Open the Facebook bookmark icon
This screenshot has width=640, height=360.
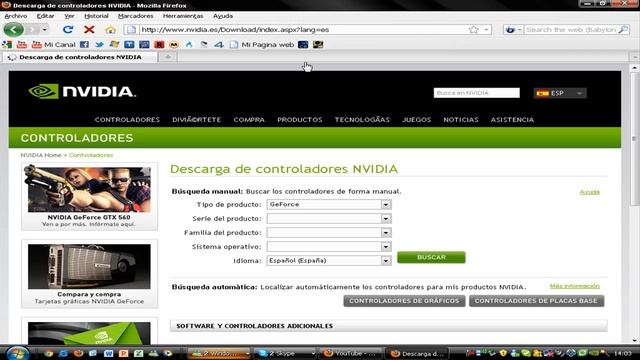pyautogui.click(x=84, y=44)
